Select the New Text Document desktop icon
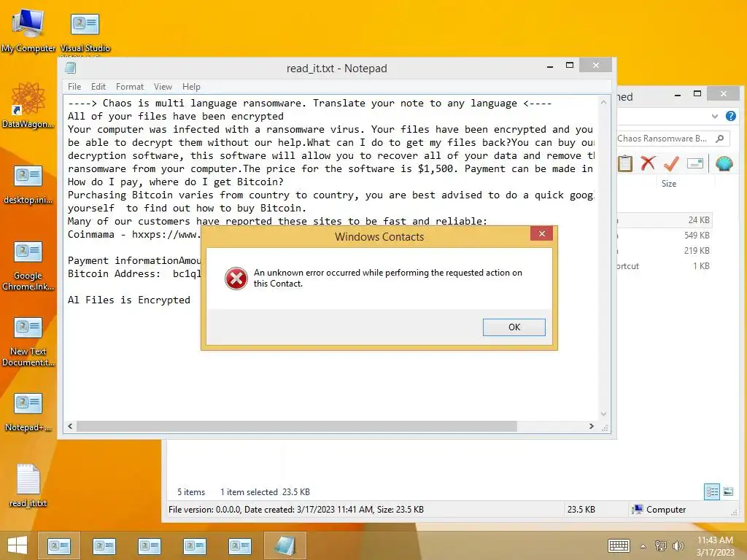 click(28, 341)
